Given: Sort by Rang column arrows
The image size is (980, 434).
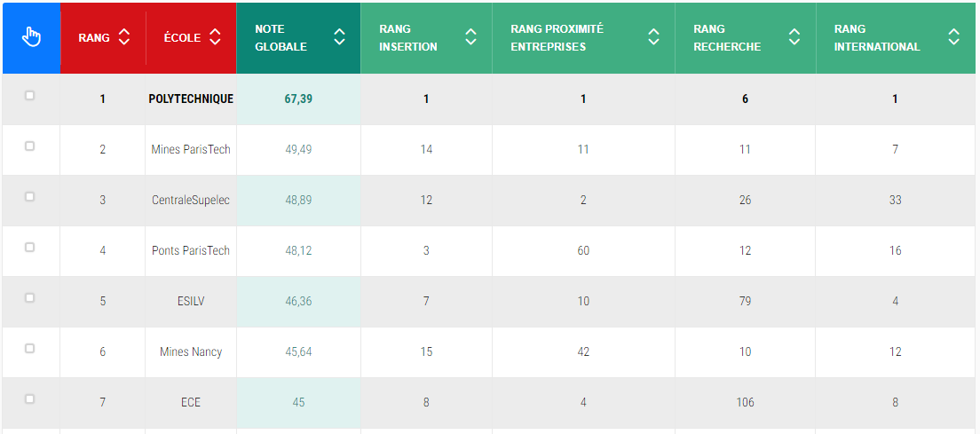Looking at the screenshot, I should click(124, 37).
